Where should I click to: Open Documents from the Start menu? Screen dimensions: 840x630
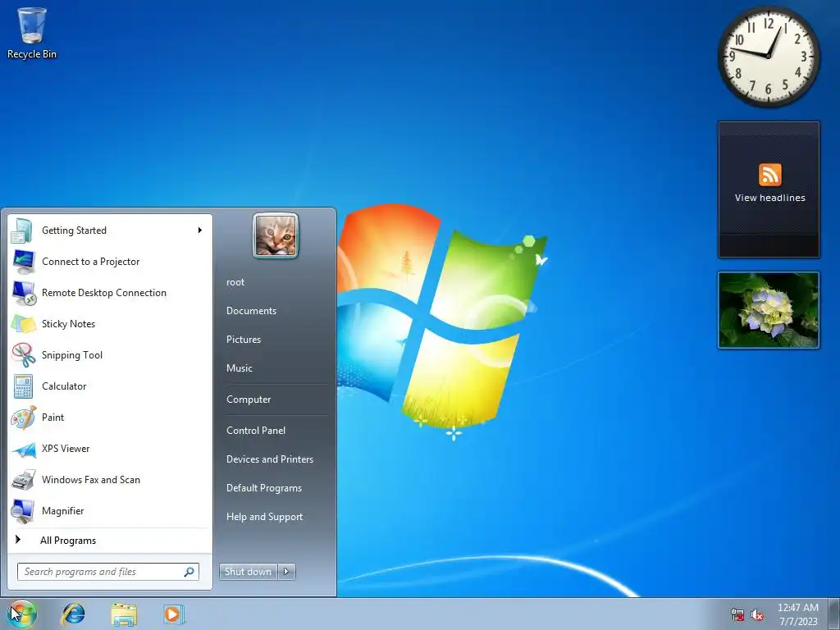point(251,311)
